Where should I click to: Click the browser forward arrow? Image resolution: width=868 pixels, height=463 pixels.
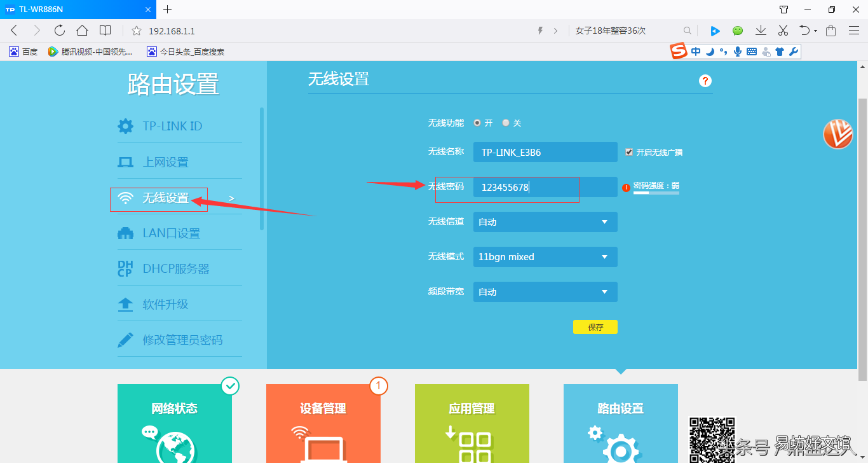(x=37, y=31)
